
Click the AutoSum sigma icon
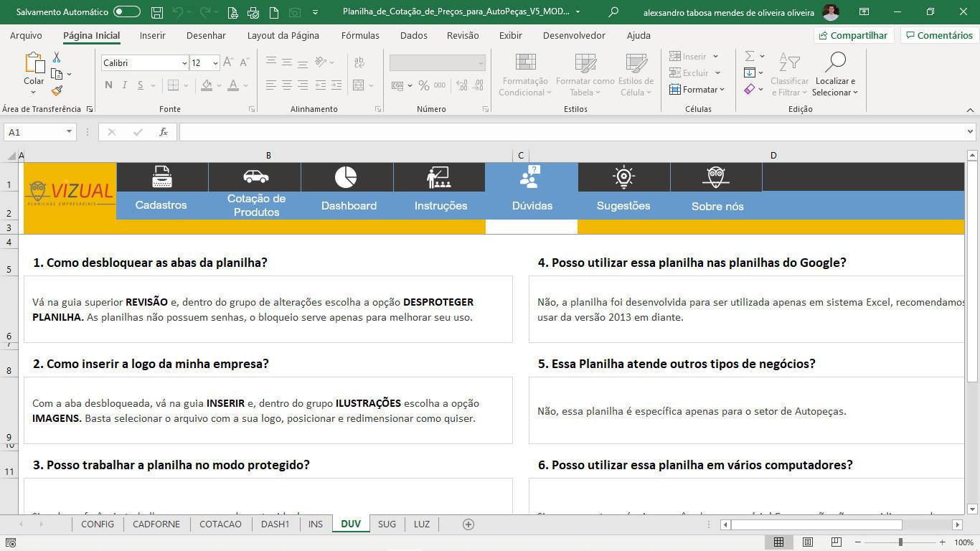[x=749, y=56]
